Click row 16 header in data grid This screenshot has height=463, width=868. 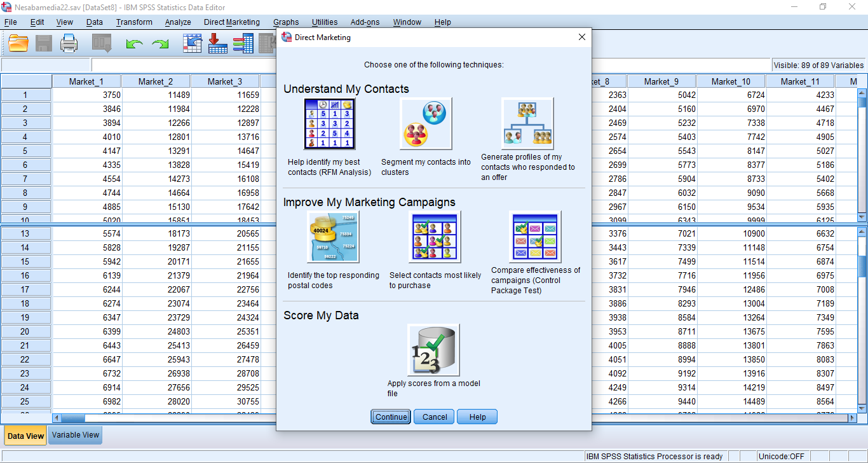(x=25, y=275)
